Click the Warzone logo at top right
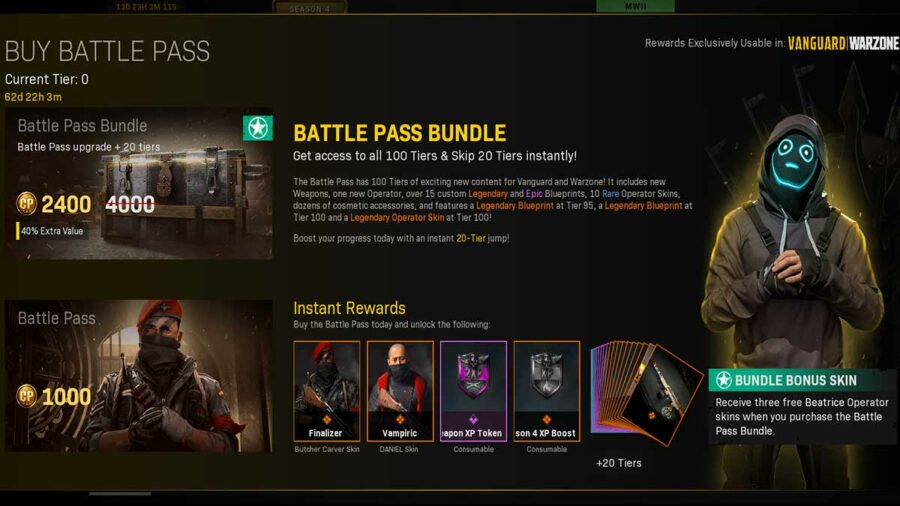900x506 pixels. point(874,43)
